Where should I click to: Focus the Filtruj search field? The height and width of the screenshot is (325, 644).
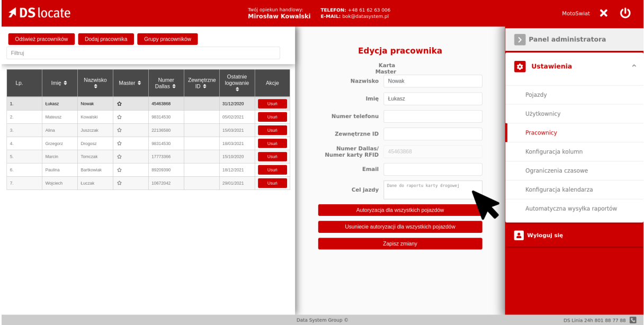[x=143, y=53]
